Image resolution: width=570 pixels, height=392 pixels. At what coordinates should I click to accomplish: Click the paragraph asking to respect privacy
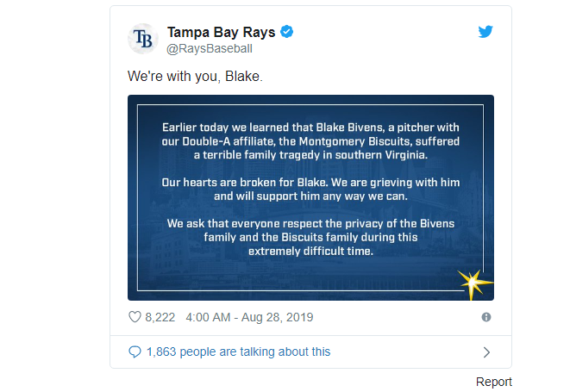(310, 237)
